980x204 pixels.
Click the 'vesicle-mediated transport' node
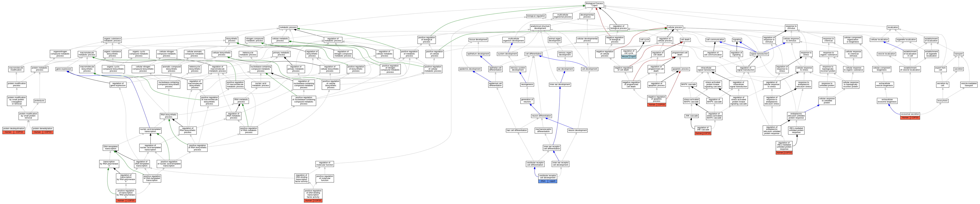[x=969, y=85]
